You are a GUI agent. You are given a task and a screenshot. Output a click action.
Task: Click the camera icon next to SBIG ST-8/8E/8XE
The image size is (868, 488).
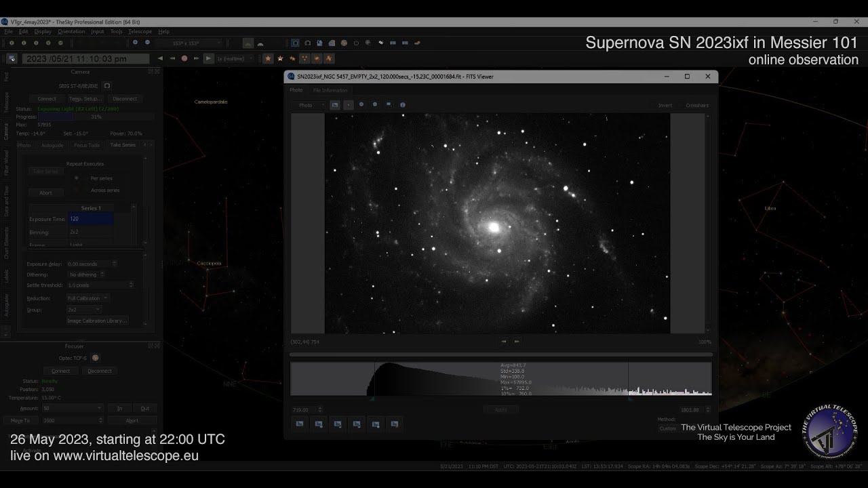(106, 86)
